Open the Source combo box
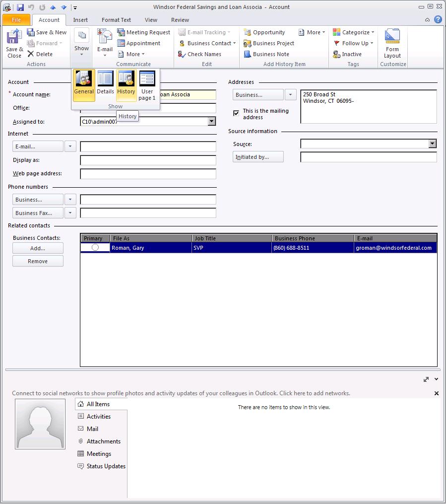This screenshot has width=446, height=504. pos(432,144)
